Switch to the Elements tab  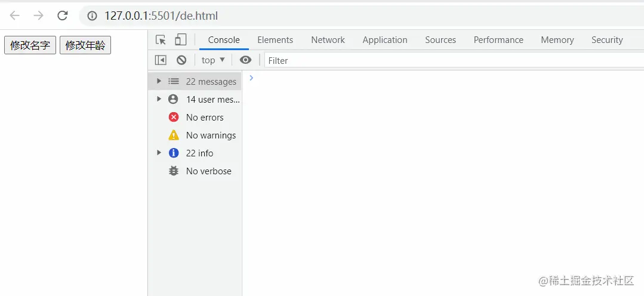tap(275, 40)
